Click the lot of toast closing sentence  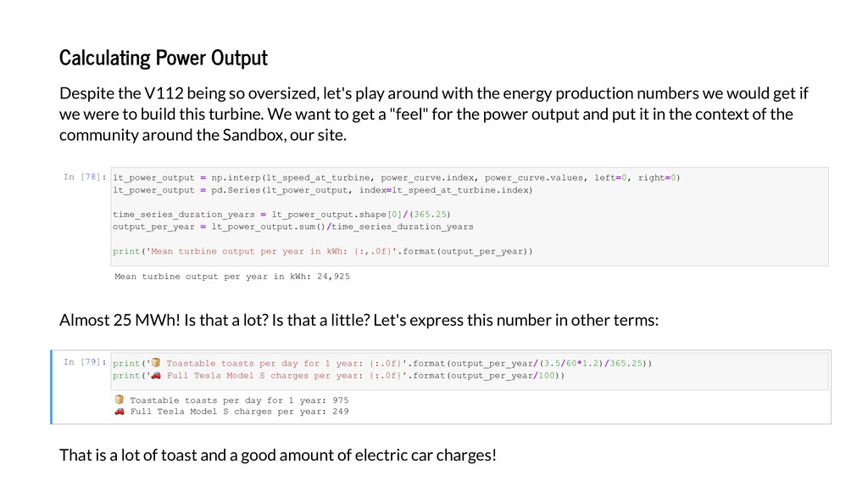coord(278,456)
